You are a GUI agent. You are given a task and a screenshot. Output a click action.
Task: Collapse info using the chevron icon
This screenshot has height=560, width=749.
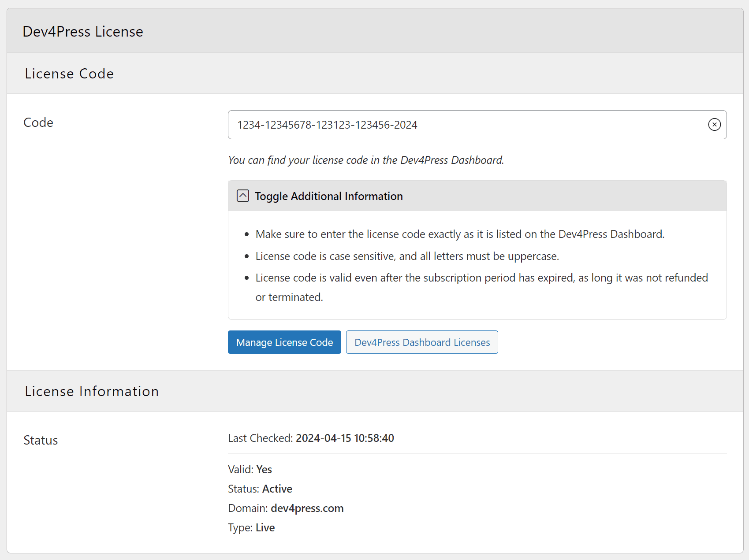[x=243, y=196]
